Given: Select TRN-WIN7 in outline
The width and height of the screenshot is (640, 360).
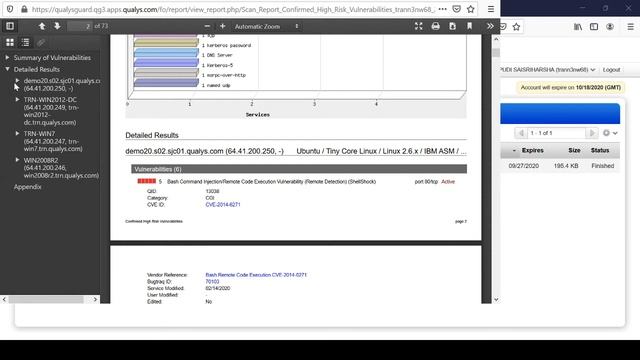Looking at the screenshot, I should click(53, 141).
